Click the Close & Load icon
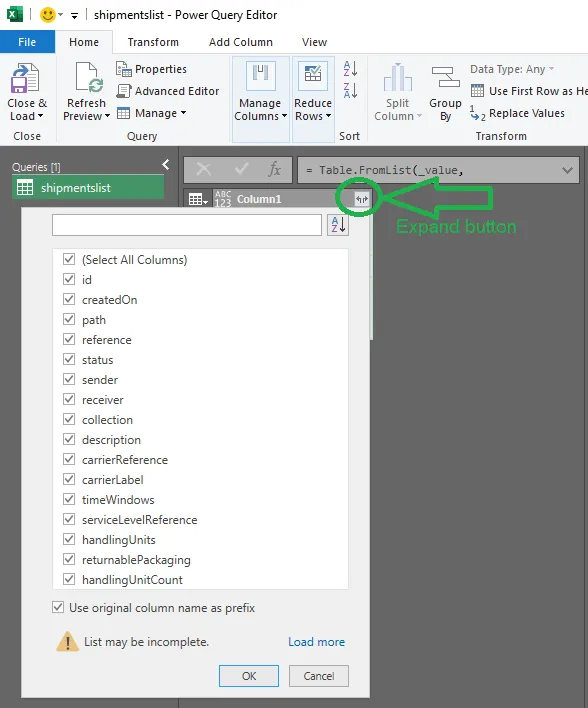The height and width of the screenshot is (708, 588). [x=25, y=79]
